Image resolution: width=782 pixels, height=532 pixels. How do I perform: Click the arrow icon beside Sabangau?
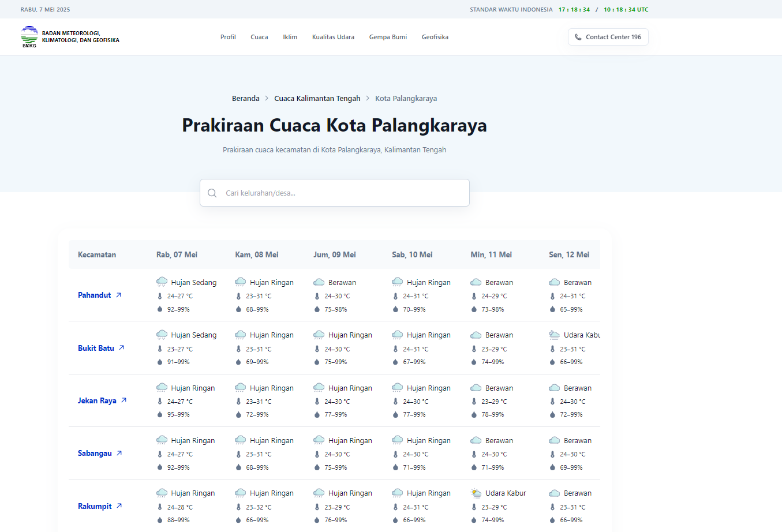point(119,453)
